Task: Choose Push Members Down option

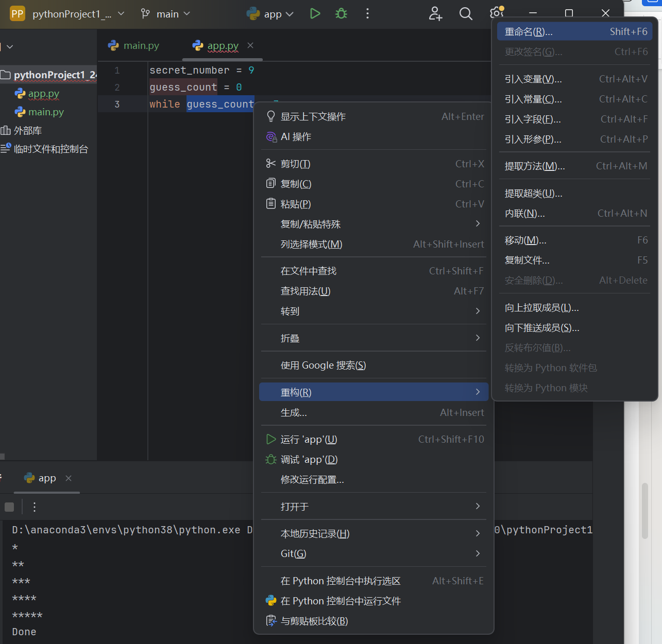Action: tap(575, 327)
